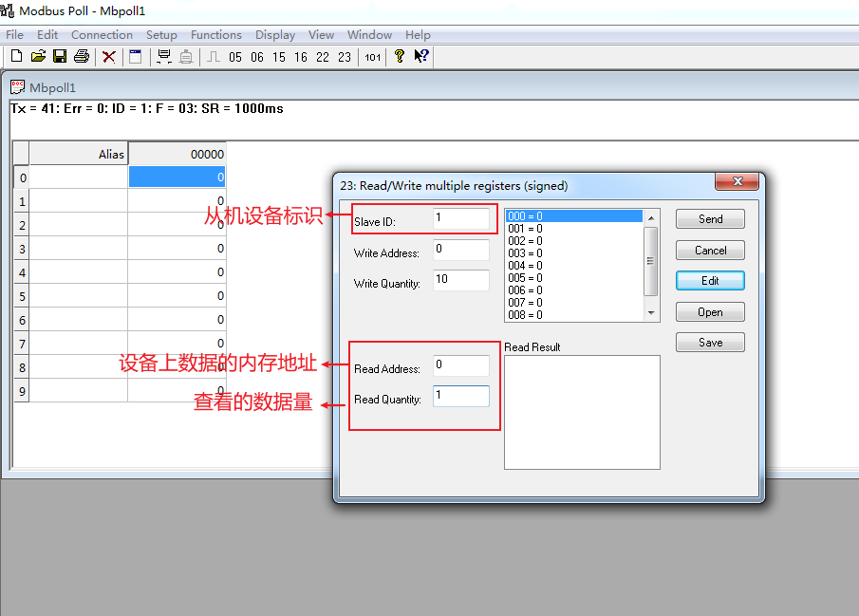Viewport: 859px width, 616px height.
Task: Open the Functions menu
Action: click(x=215, y=34)
